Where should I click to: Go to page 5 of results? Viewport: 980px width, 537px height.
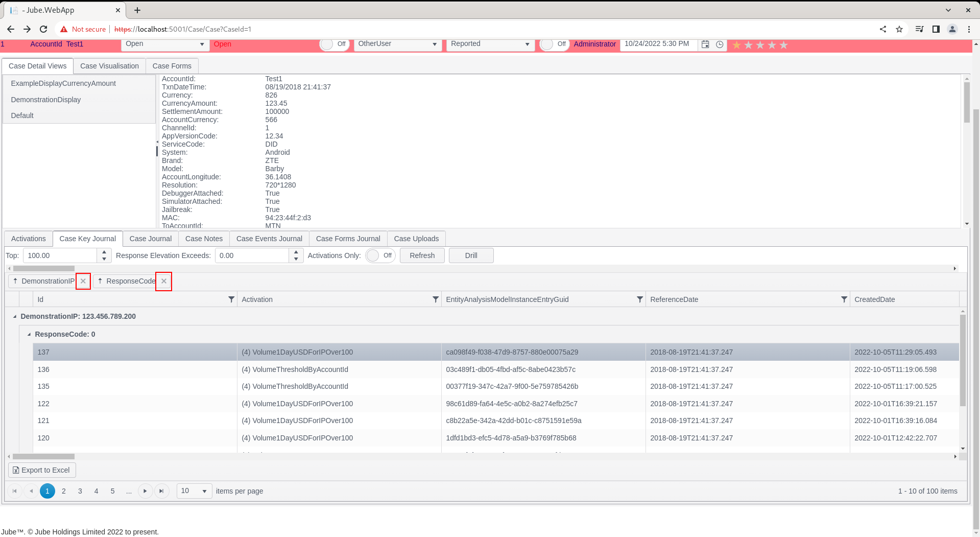tap(113, 491)
